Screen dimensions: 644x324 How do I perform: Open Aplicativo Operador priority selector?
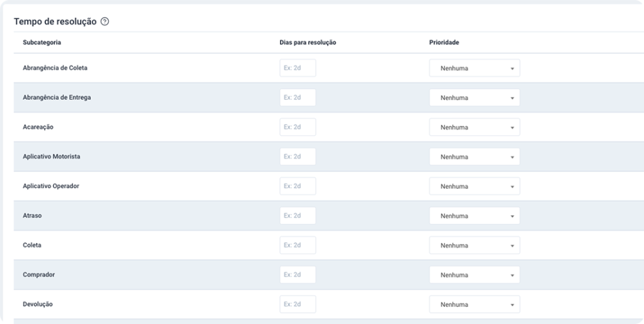point(474,186)
